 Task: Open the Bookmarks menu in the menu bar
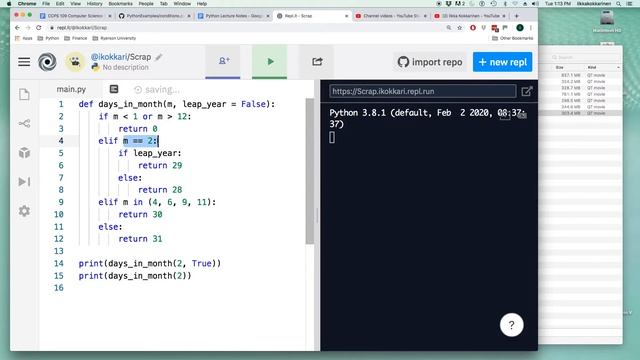[x=120, y=4]
